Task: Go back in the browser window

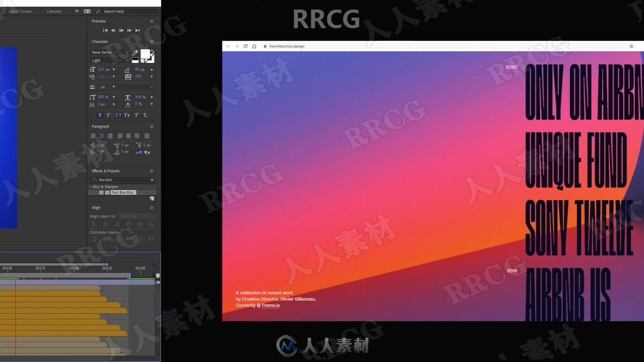Action: [228, 46]
